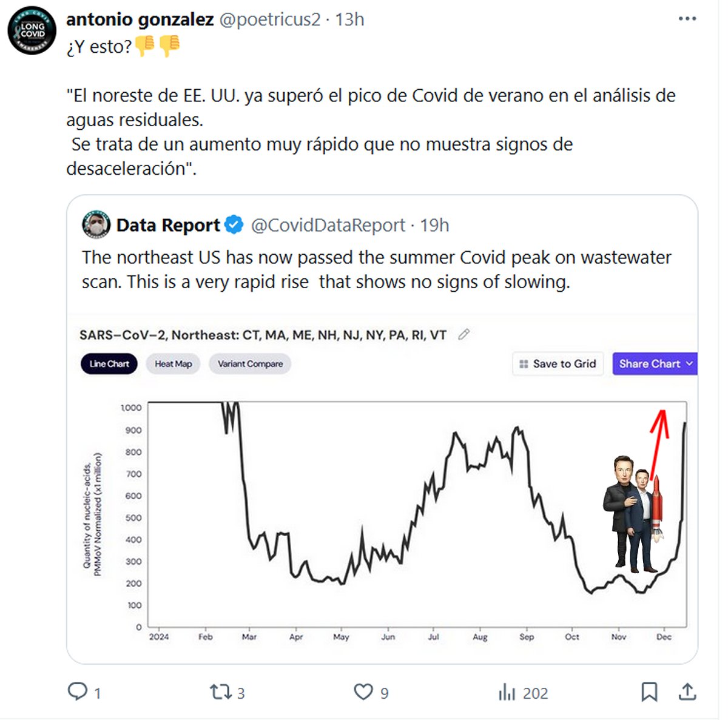
Task: Open the @CovidDataReport handle link
Action: 328,225
